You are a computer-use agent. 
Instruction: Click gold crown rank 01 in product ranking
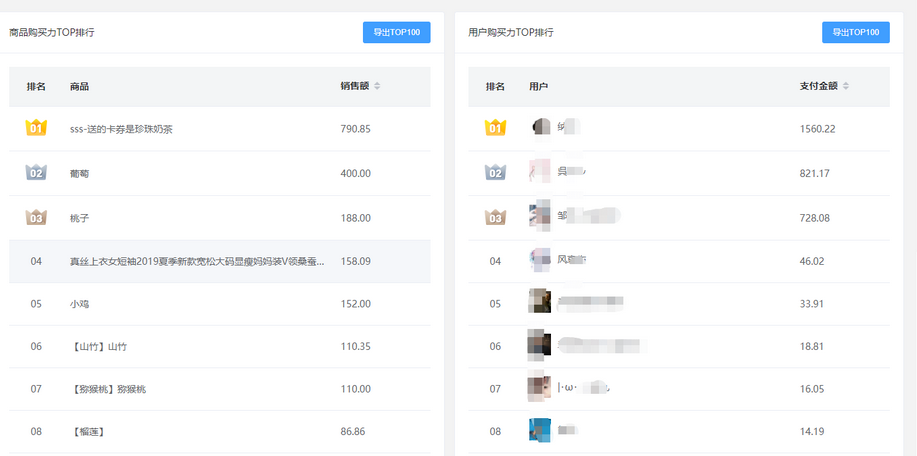pos(36,128)
